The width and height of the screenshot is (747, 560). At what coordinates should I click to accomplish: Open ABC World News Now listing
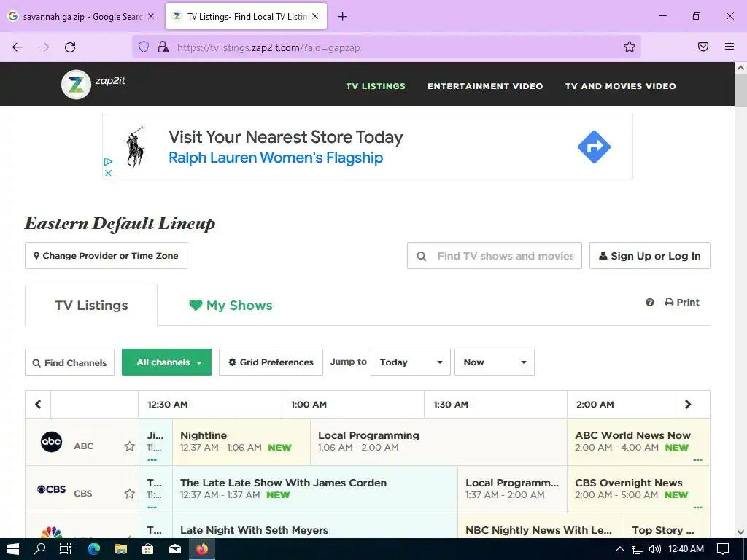point(638,441)
